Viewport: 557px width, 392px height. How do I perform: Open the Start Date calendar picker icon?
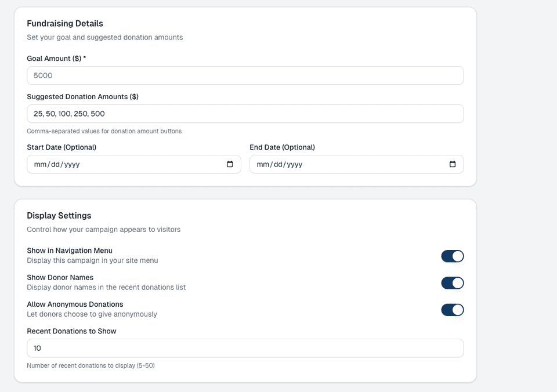[230, 164]
